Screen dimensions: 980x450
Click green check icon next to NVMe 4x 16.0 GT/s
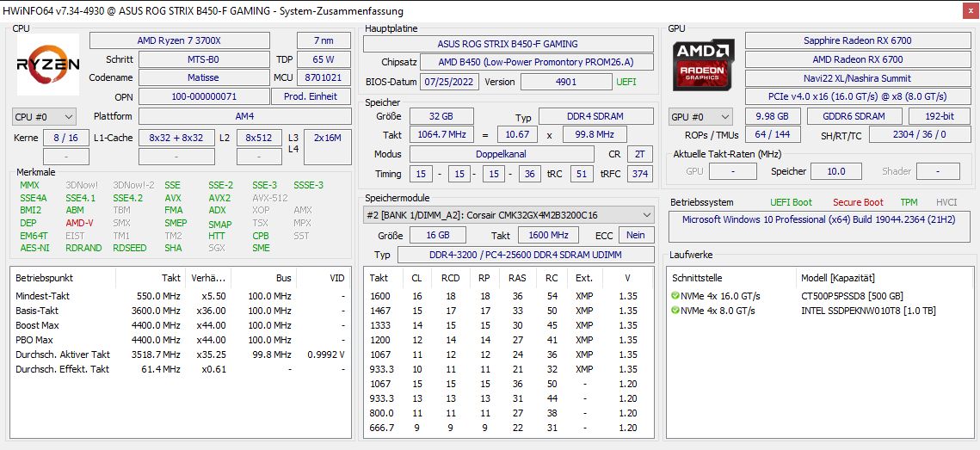(x=675, y=296)
